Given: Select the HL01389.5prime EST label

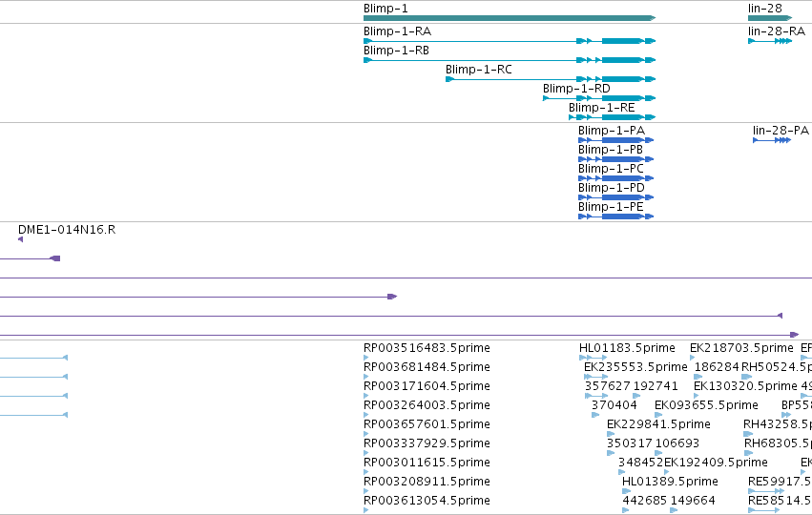Looking at the screenshot, I should pyautogui.click(x=670, y=482).
